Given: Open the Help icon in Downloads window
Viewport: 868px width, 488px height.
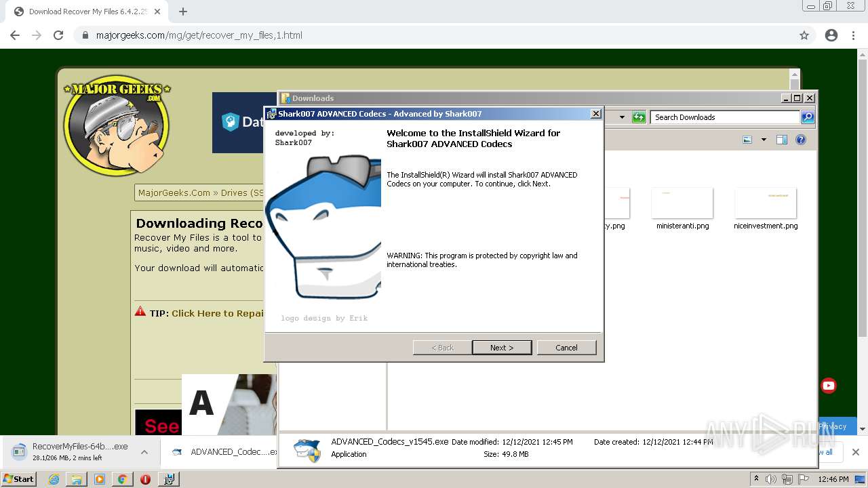Looking at the screenshot, I should tap(801, 140).
